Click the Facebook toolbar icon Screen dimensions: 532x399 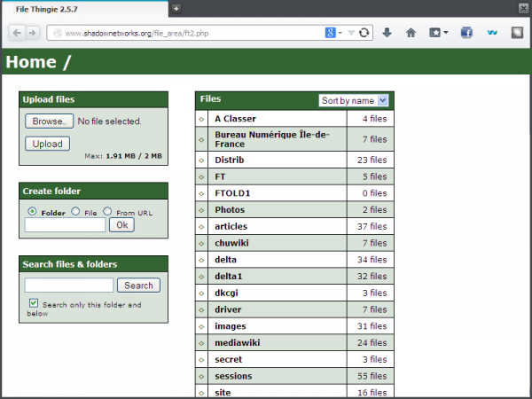(466, 33)
